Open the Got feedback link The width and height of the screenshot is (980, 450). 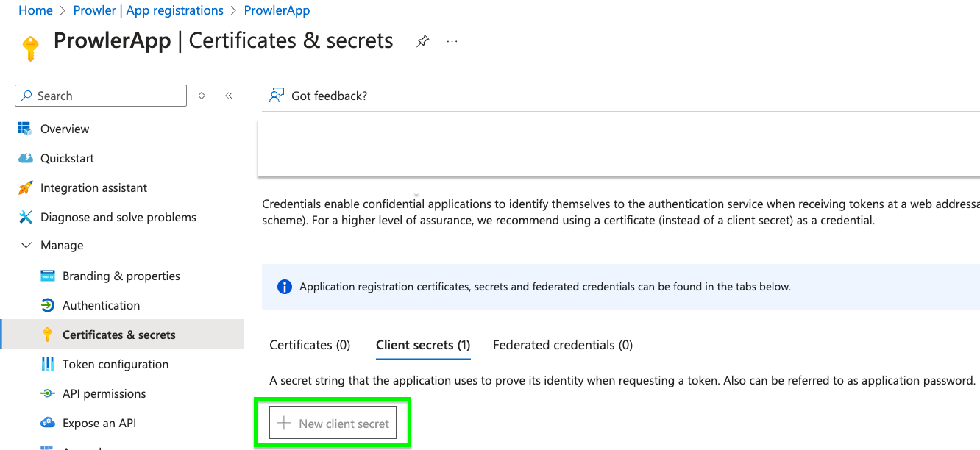319,96
